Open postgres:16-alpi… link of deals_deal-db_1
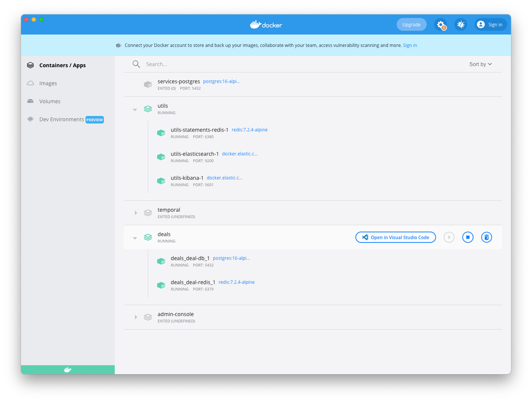Viewport: 532px width, 402px height. coord(231,258)
